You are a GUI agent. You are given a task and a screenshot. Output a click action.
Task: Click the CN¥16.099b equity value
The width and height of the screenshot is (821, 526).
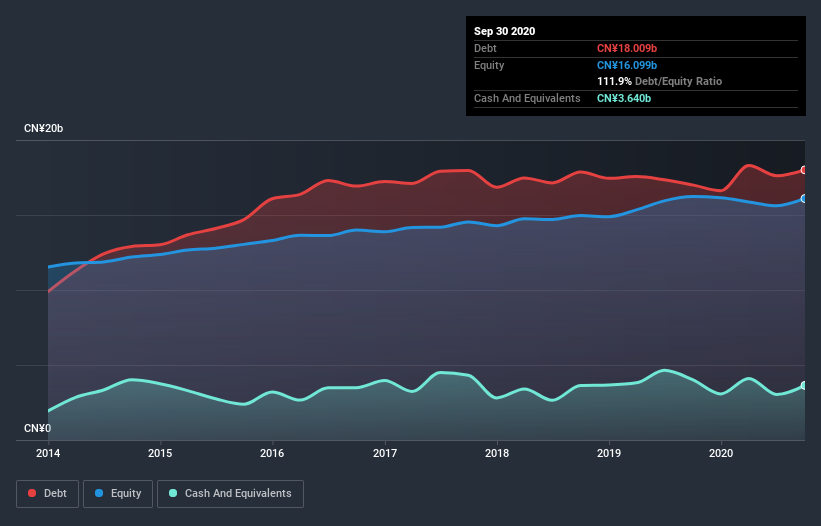click(627, 65)
